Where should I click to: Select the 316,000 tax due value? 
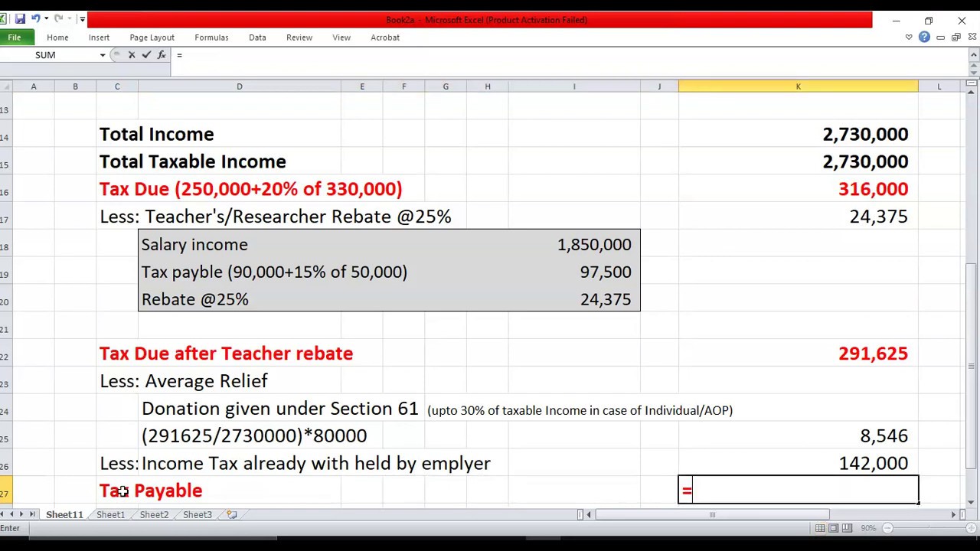tap(873, 189)
